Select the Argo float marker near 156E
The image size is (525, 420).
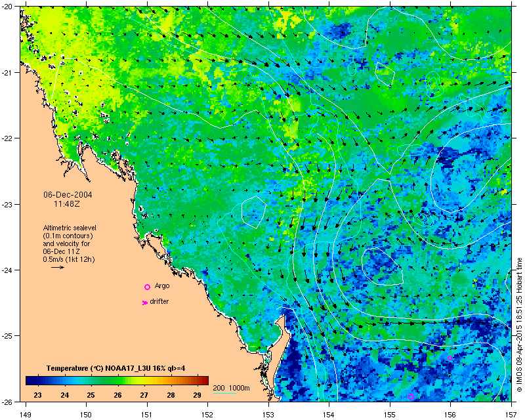(450, 358)
